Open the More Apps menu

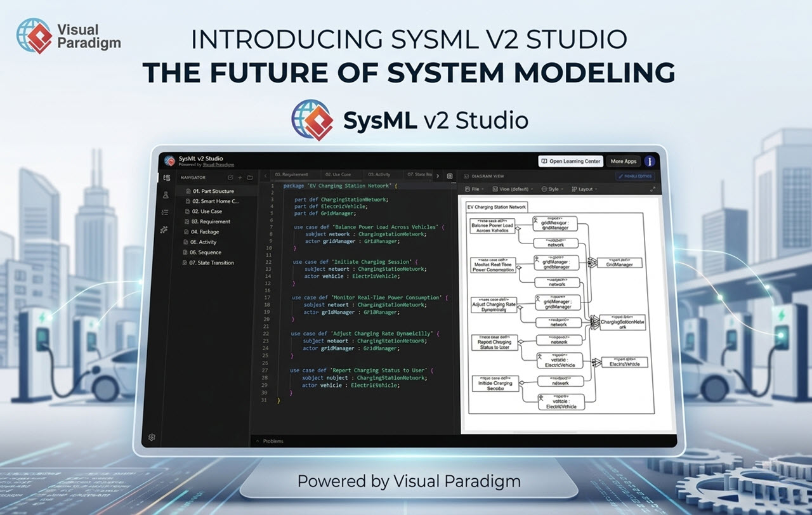[x=624, y=161]
